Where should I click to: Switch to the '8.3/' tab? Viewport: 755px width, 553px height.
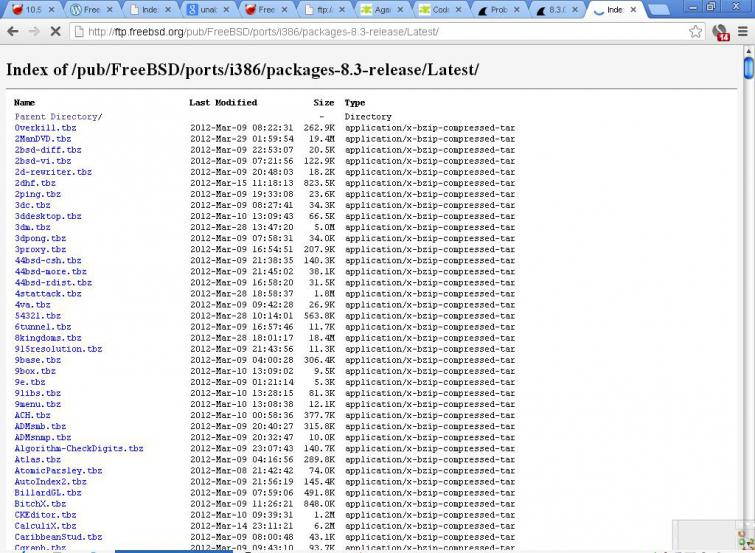tap(555, 9)
